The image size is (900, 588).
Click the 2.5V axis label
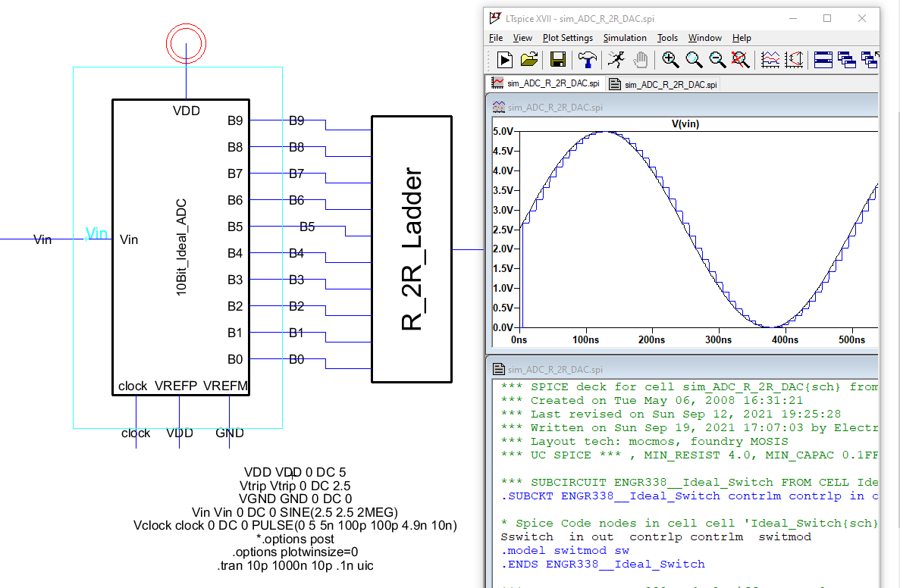[x=503, y=230]
